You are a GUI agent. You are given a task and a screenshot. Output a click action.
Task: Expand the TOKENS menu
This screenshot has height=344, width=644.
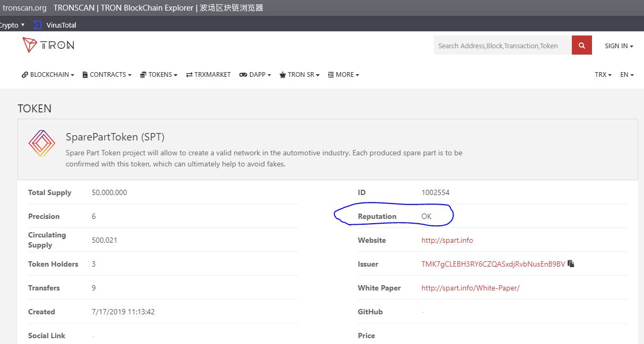pyautogui.click(x=159, y=75)
